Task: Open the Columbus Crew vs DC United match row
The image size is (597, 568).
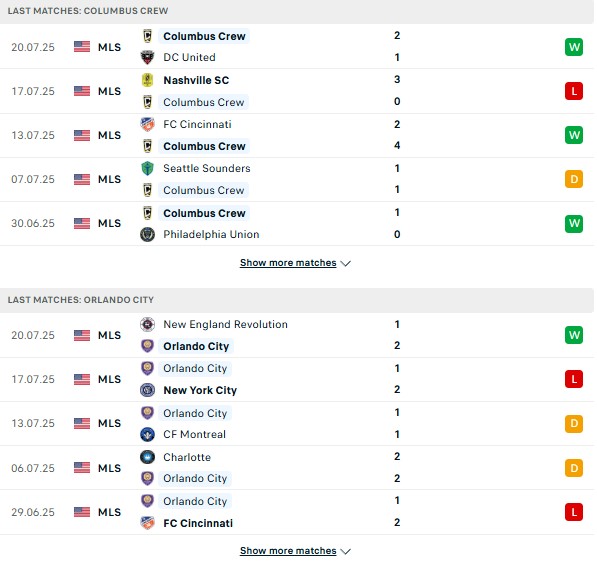Action: (297, 46)
